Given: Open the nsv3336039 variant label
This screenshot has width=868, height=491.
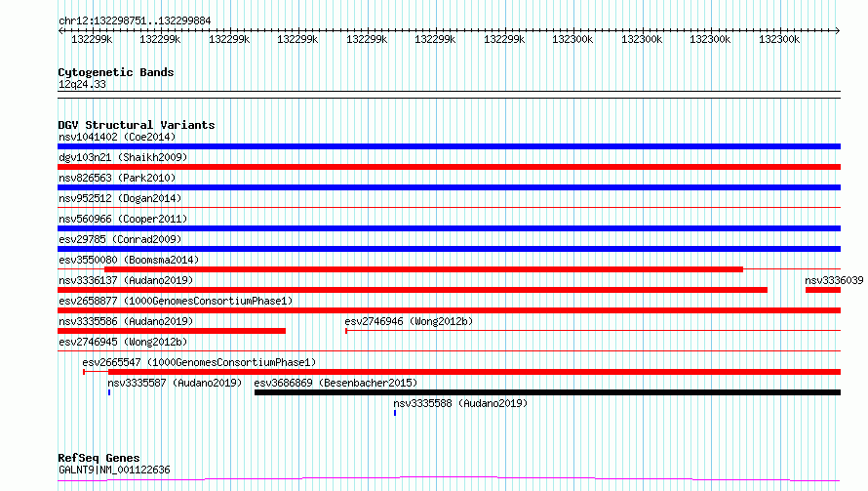Looking at the screenshot, I should coord(834,280).
